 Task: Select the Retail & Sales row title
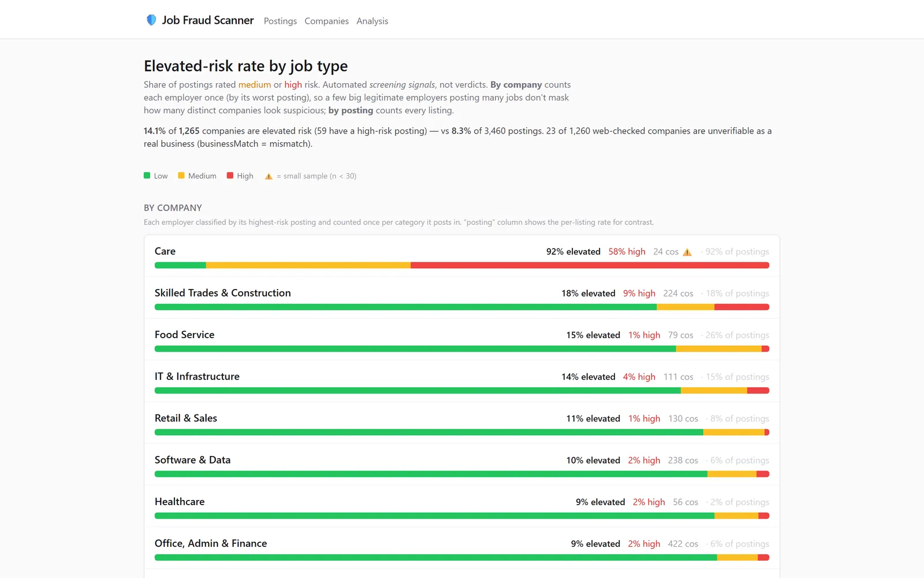(186, 418)
